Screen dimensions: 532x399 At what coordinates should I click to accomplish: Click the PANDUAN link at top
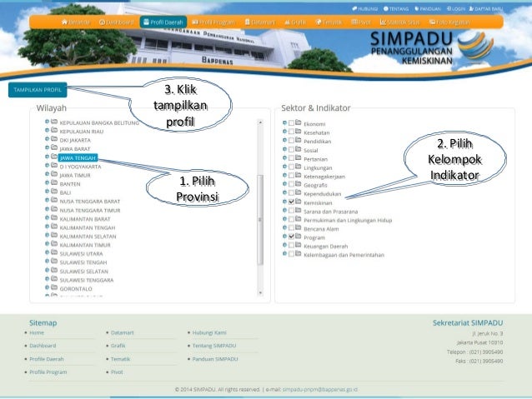pyautogui.click(x=428, y=9)
